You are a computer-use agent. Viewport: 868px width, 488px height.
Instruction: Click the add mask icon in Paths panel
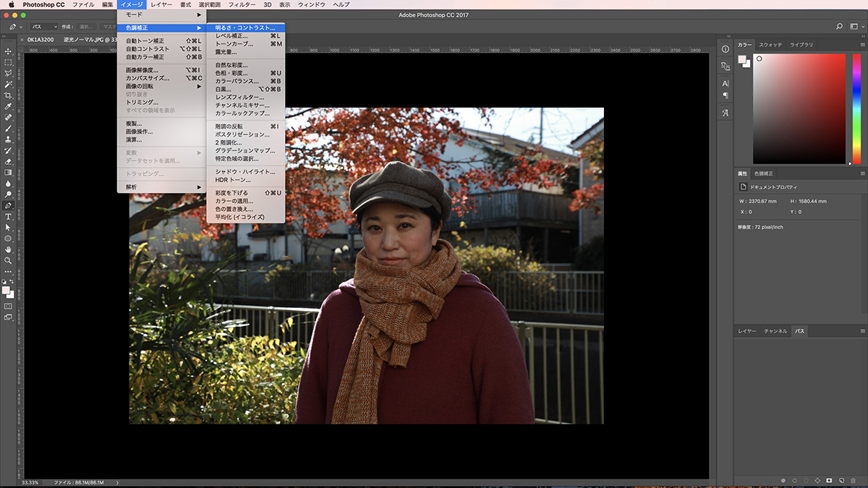(829, 480)
